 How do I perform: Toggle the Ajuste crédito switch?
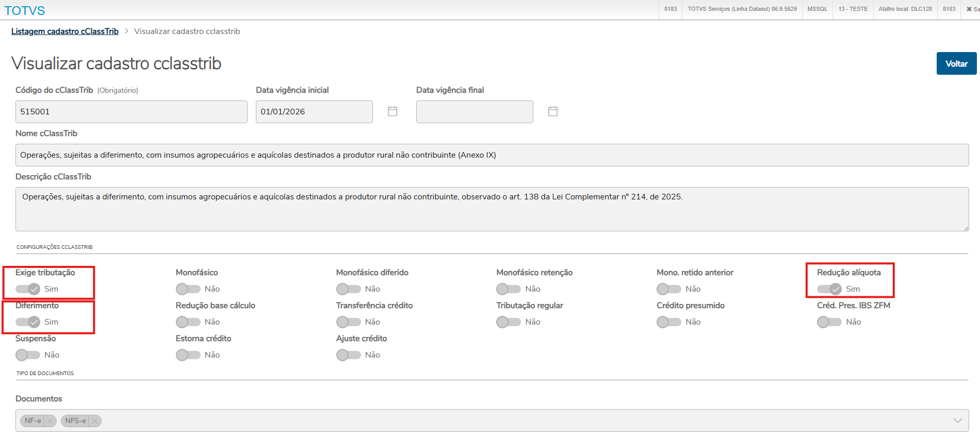tap(349, 355)
